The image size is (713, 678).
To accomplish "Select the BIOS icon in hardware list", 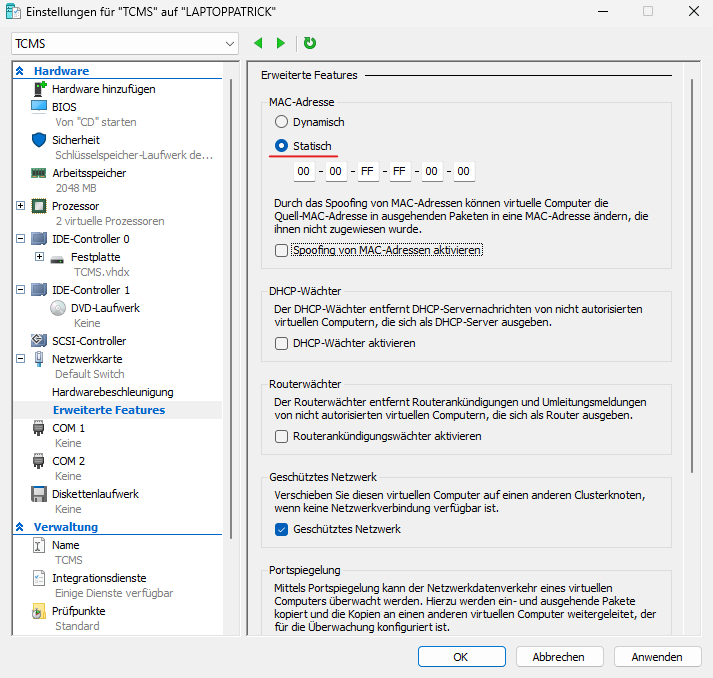I will click(x=39, y=106).
